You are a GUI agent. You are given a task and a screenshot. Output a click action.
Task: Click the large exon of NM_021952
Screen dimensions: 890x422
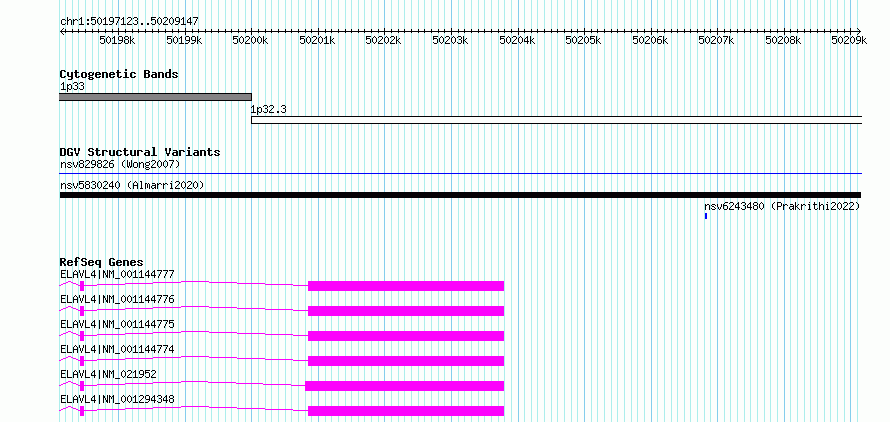(x=405, y=386)
